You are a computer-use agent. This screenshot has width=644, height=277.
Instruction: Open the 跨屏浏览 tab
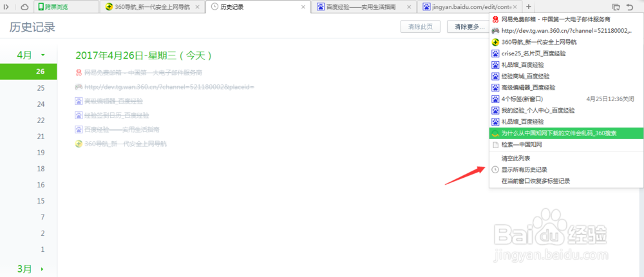[x=66, y=6]
